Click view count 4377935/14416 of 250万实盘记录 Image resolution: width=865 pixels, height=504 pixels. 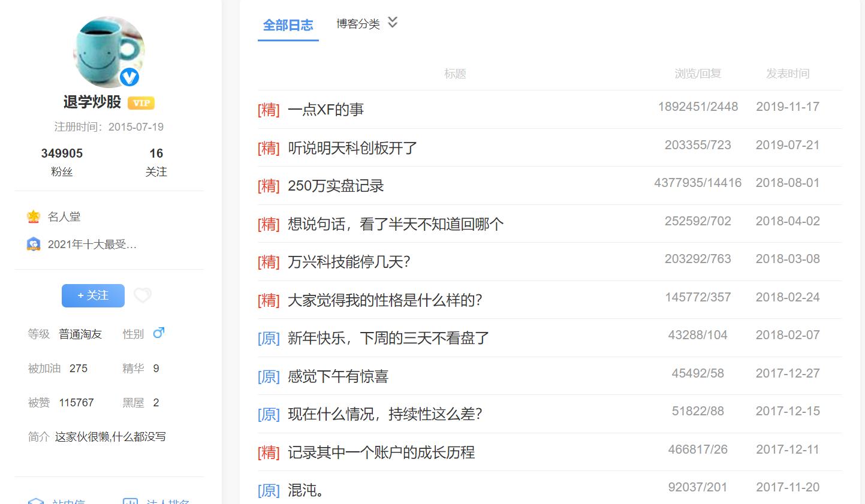click(698, 182)
